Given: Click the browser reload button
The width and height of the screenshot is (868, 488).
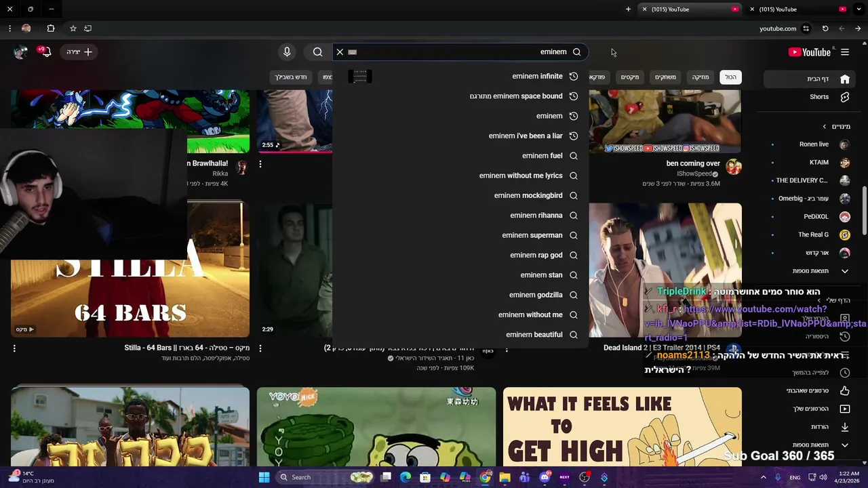Looking at the screenshot, I should pos(825,28).
